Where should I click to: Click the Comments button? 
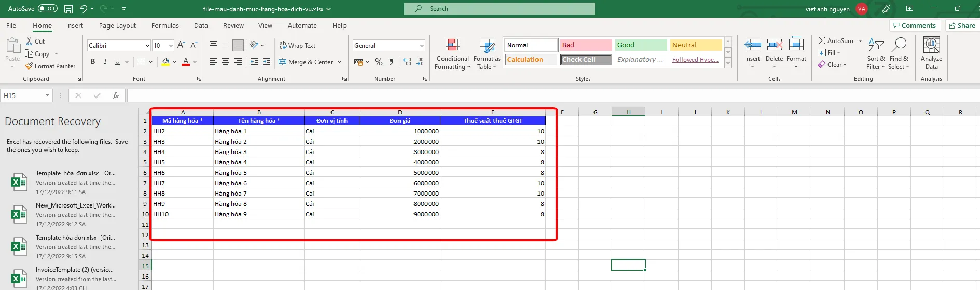coord(915,25)
